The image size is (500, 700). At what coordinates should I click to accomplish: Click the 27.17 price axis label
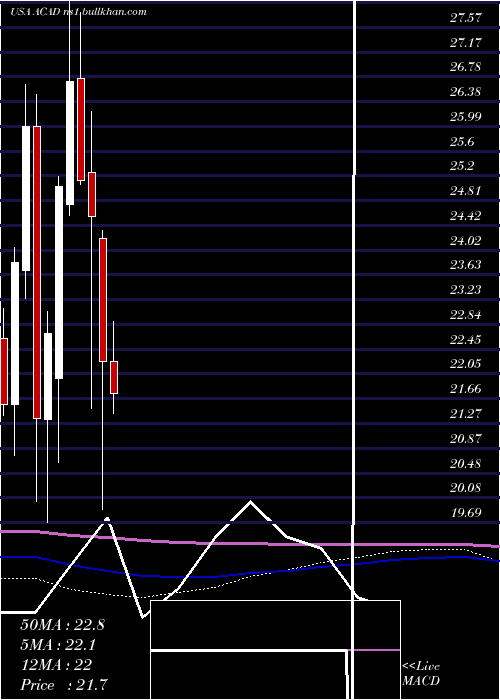coord(466,42)
